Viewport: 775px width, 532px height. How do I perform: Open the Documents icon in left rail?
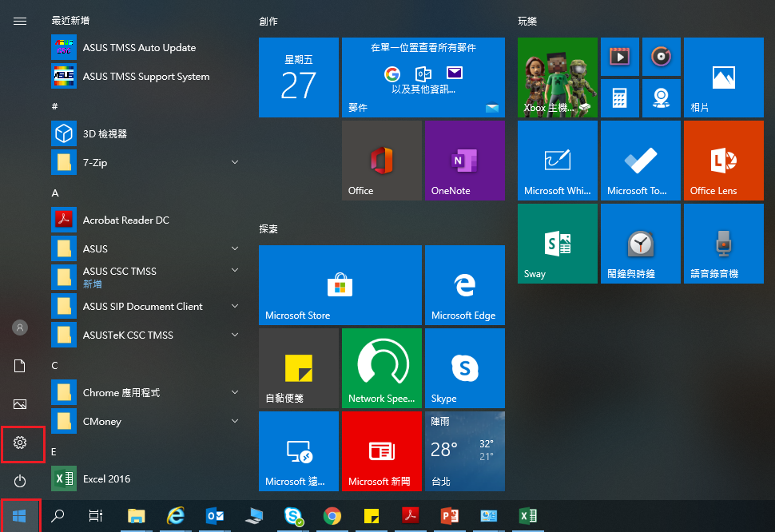pos(20,366)
